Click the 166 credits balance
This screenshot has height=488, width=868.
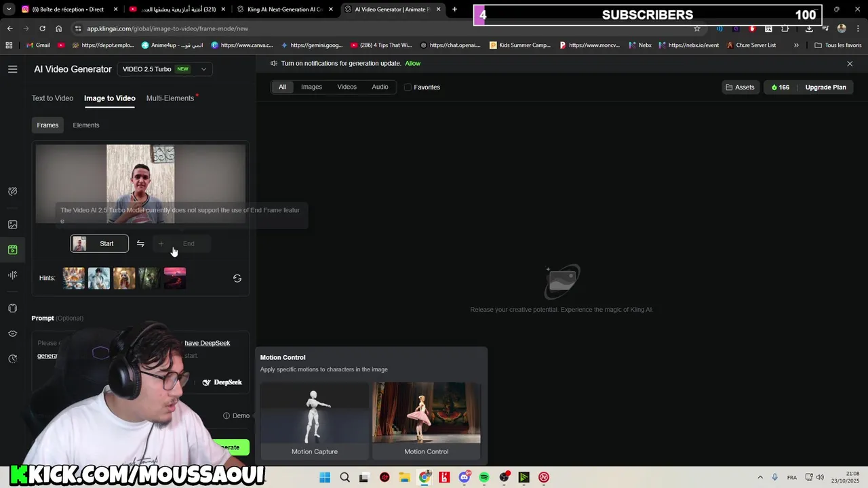(781, 87)
